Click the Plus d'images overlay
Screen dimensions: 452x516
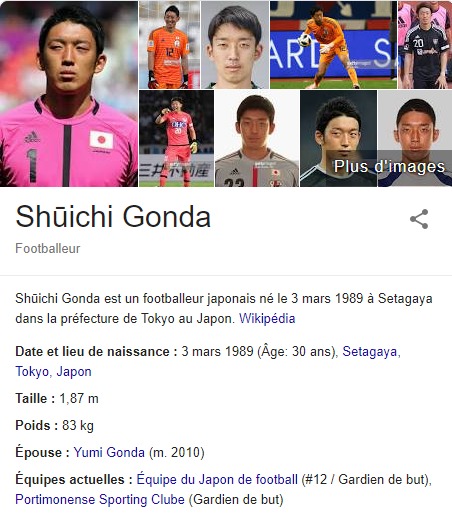[x=389, y=166]
